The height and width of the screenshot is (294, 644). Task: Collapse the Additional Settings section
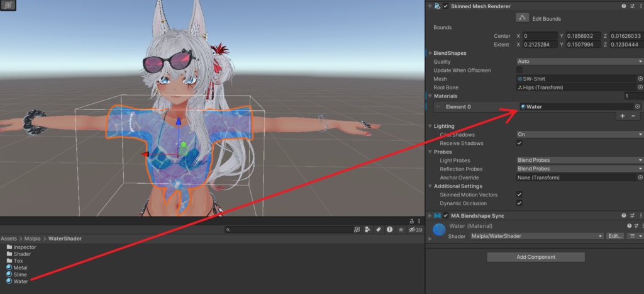click(x=430, y=186)
